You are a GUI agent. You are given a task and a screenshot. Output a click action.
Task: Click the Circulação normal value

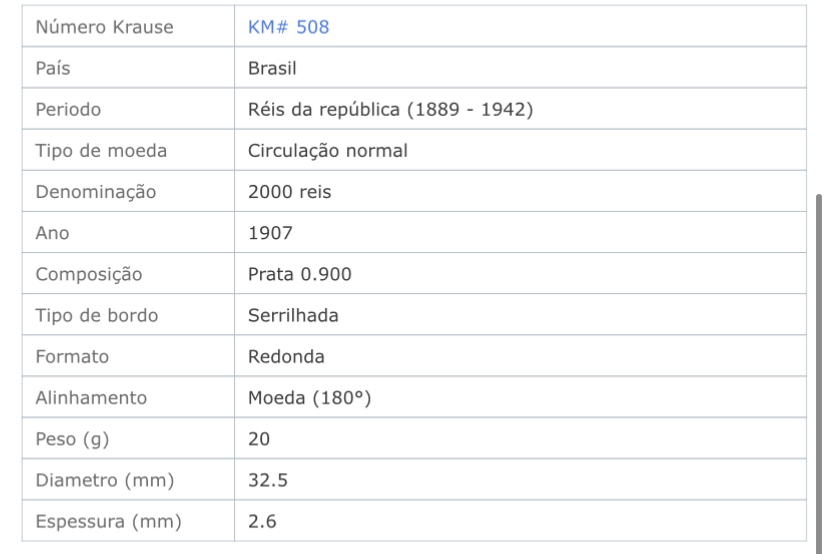328,151
